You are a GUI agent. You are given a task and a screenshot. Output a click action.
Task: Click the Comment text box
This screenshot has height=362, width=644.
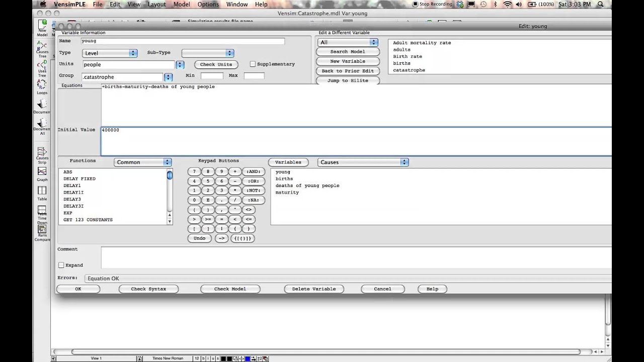(356, 257)
